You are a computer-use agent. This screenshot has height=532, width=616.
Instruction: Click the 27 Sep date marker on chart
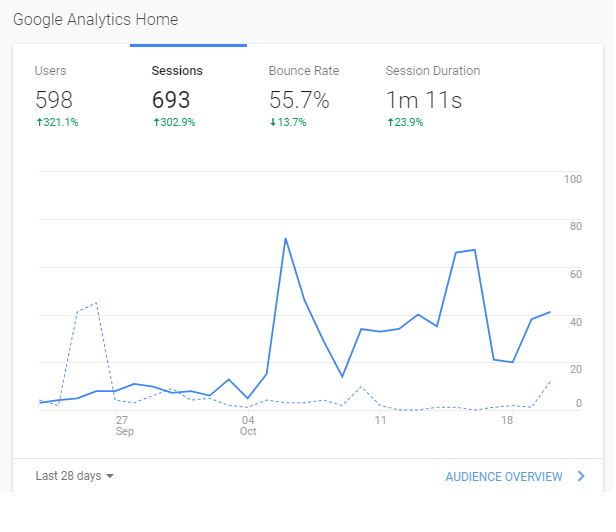click(x=125, y=426)
